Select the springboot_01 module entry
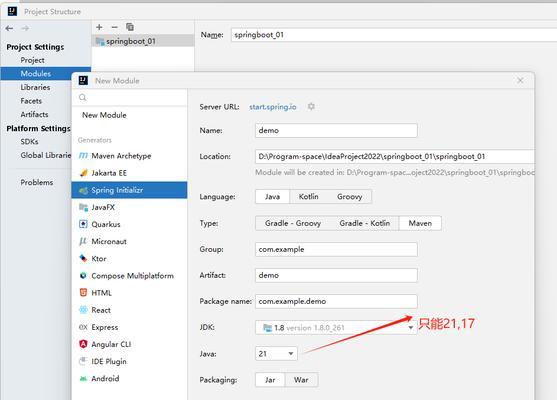Image resolution: width=557 pixels, height=400 pixels. pos(143,41)
